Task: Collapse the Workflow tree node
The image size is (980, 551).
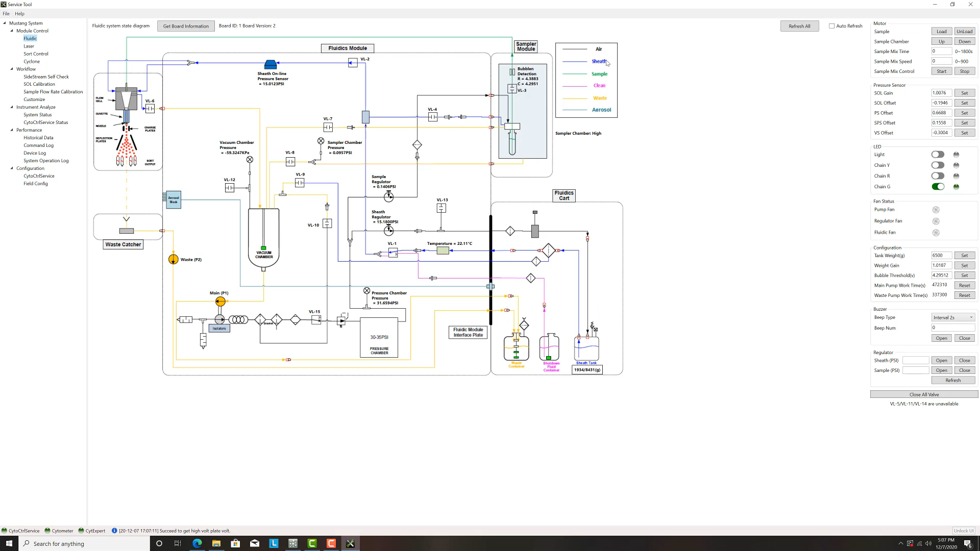Action: [x=12, y=69]
